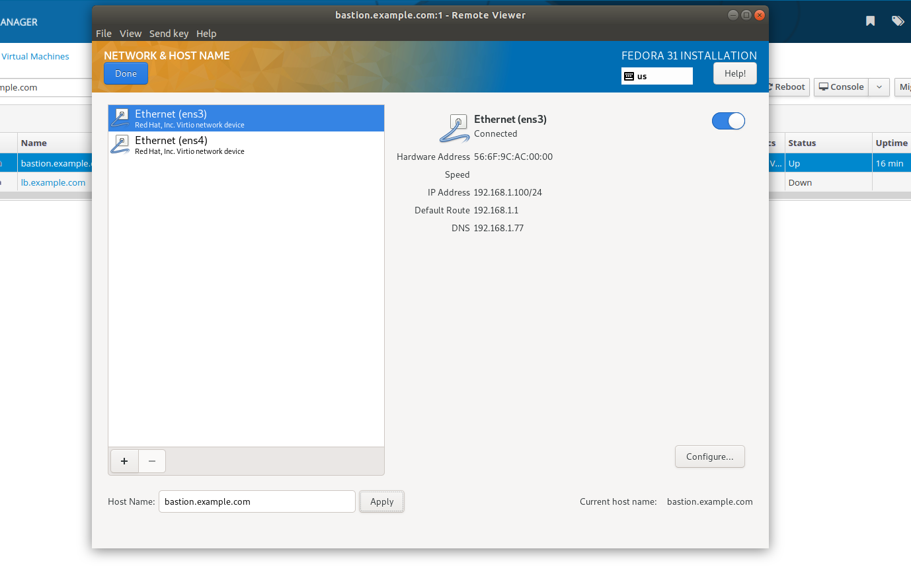Click current host name bastion.example.com text

coord(710,501)
